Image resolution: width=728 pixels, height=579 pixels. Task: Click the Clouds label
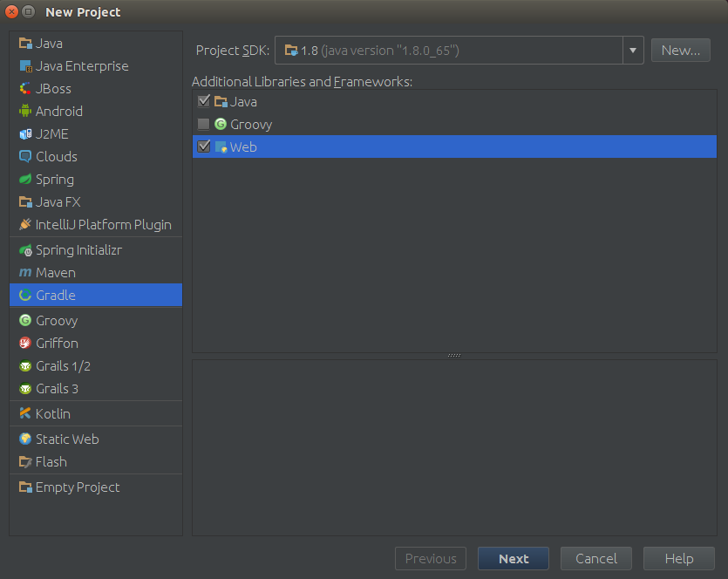point(57,156)
